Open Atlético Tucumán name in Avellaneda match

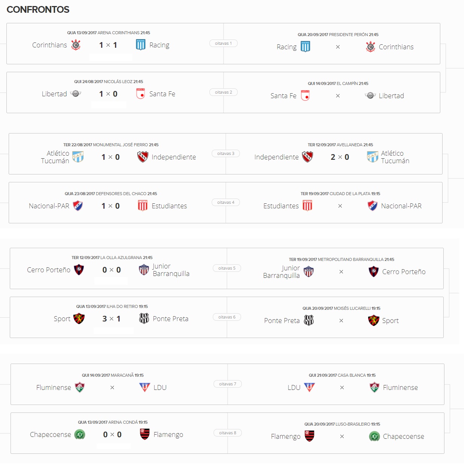coord(395,157)
